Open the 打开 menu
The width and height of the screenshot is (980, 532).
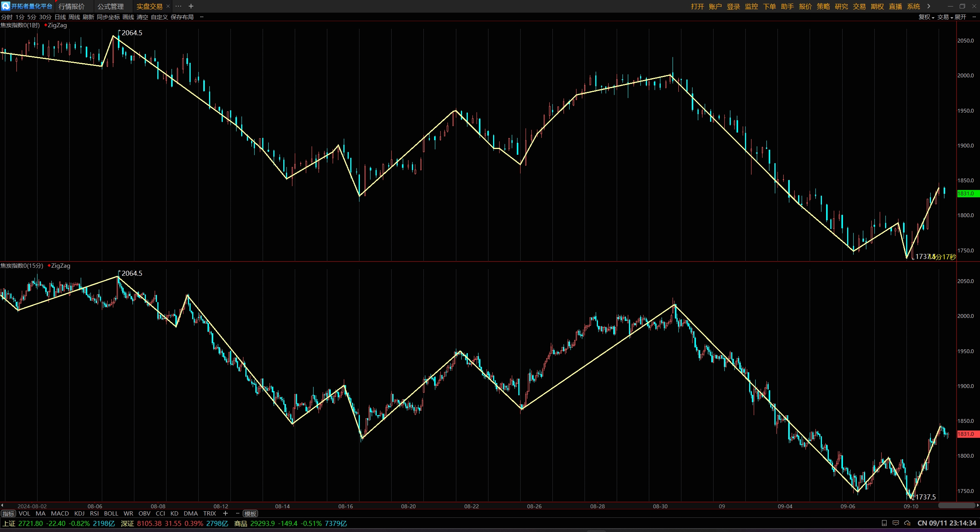click(x=697, y=7)
